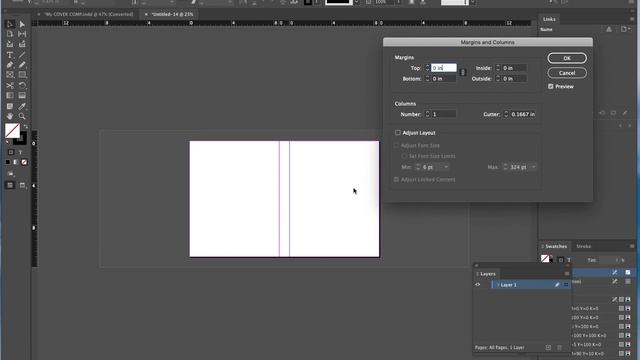Open the Layers panel menu

(x=567, y=274)
